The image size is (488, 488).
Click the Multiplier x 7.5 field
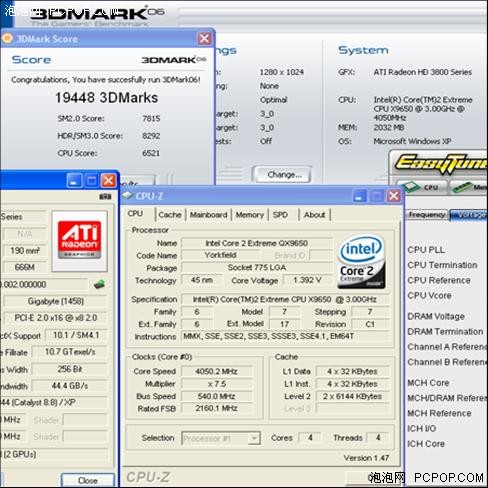click(216, 384)
